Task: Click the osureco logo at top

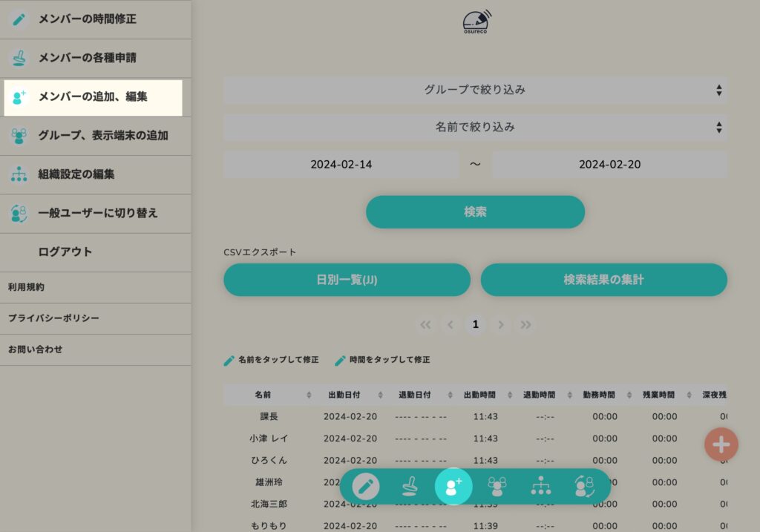Action: pyautogui.click(x=476, y=22)
